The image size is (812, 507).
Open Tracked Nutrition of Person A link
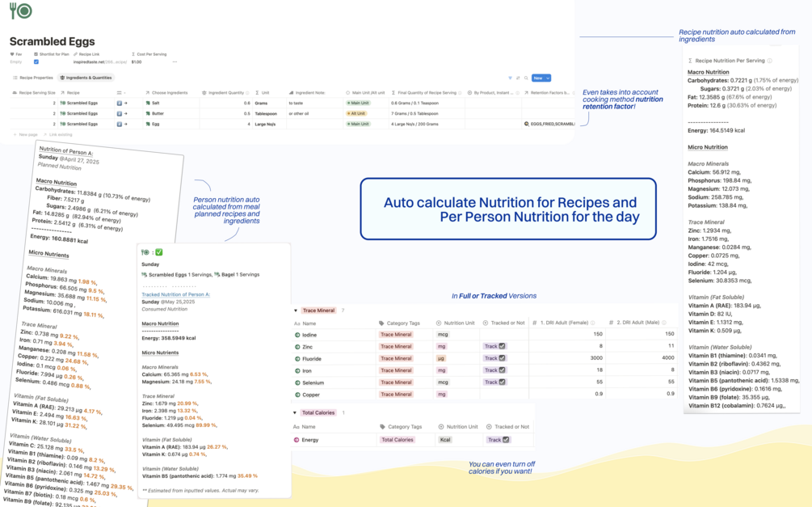click(x=175, y=294)
